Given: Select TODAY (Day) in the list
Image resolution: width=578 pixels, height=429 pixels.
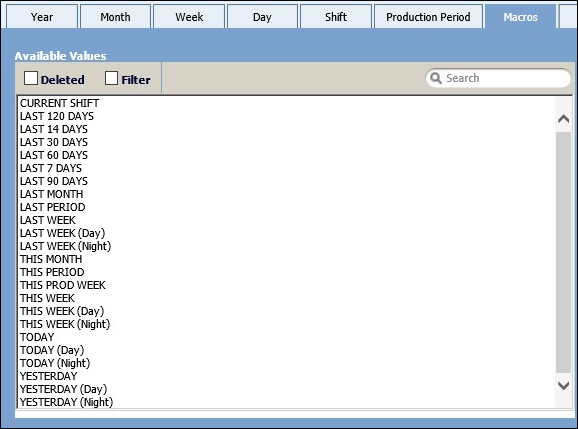Looking at the screenshot, I should click(52, 350).
